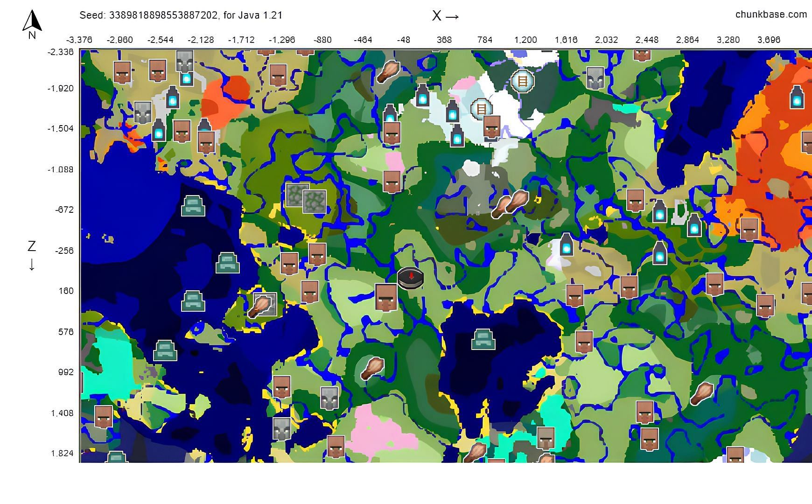The width and height of the screenshot is (812, 504).
Task: Click the lantern icon near X -2,420, Z -1,860
Action: (x=173, y=97)
